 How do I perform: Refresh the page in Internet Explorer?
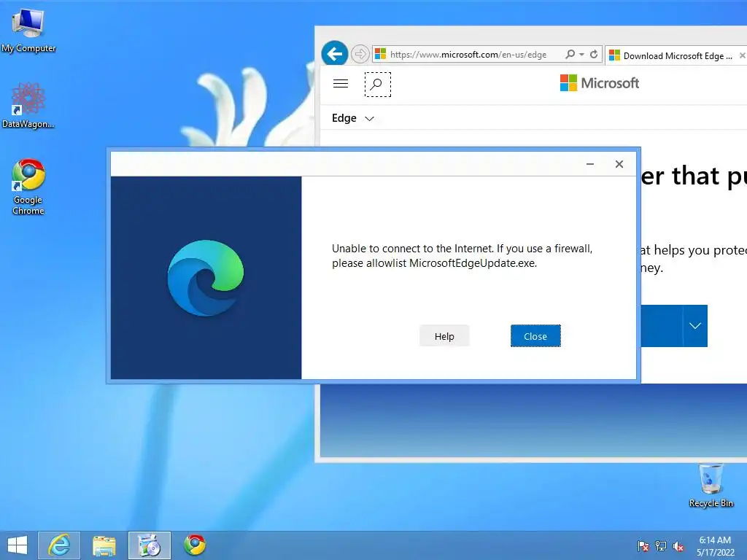point(594,54)
